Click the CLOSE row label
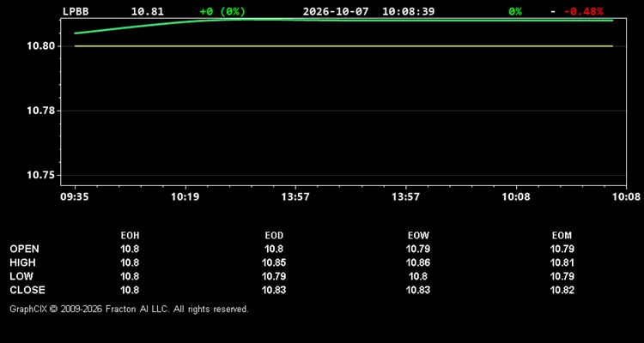The height and width of the screenshot is (343, 644). [x=27, y=290]
